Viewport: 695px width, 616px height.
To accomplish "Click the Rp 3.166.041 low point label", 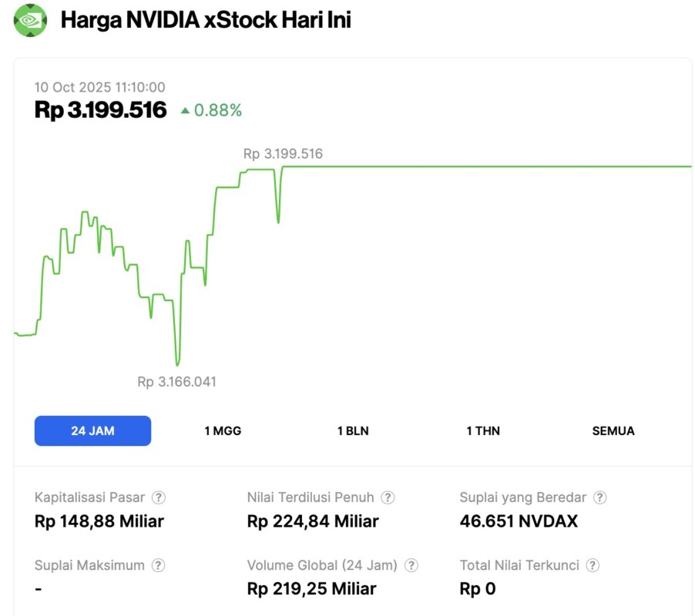I will click(x=176, y=381).
